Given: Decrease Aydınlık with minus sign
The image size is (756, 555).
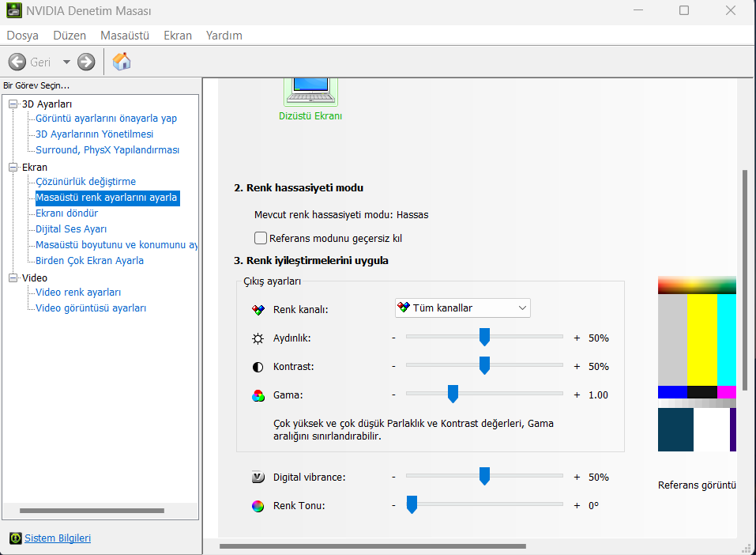Looking at the screenshot, I should [394, 338].
